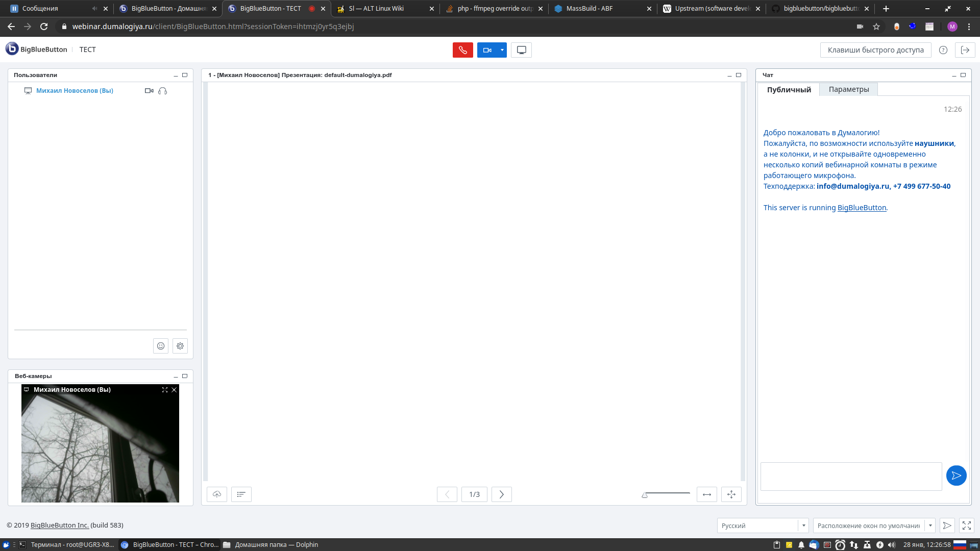Open the Русский language selector
Screen dimensions: 980x551
pos(763,525)
